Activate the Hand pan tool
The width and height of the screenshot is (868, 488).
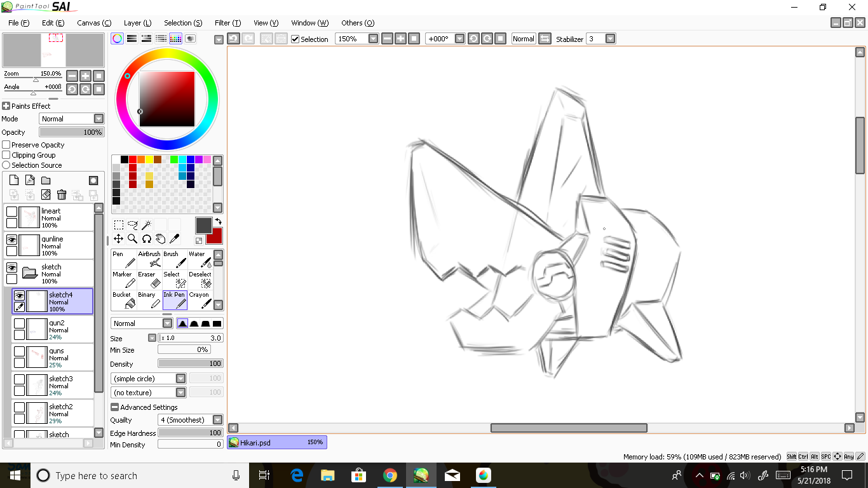coord(160,239)
